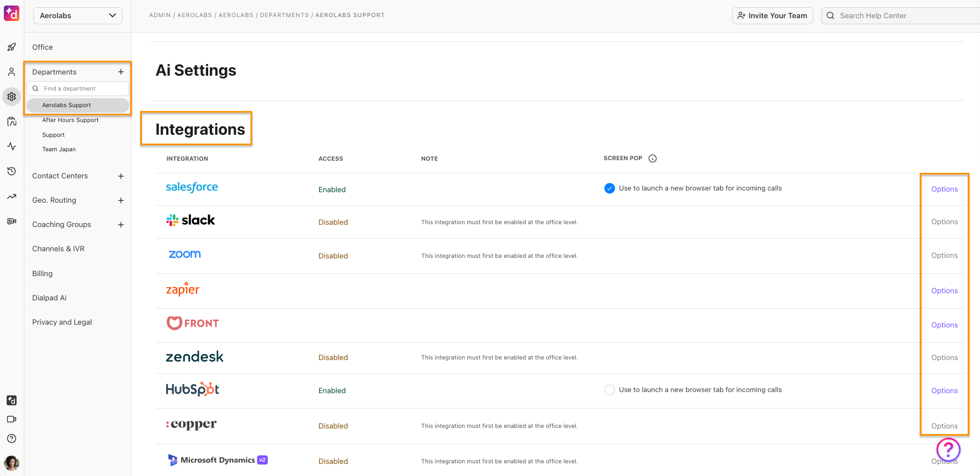
Task: Click the Front logo
Action: point(193,323)
